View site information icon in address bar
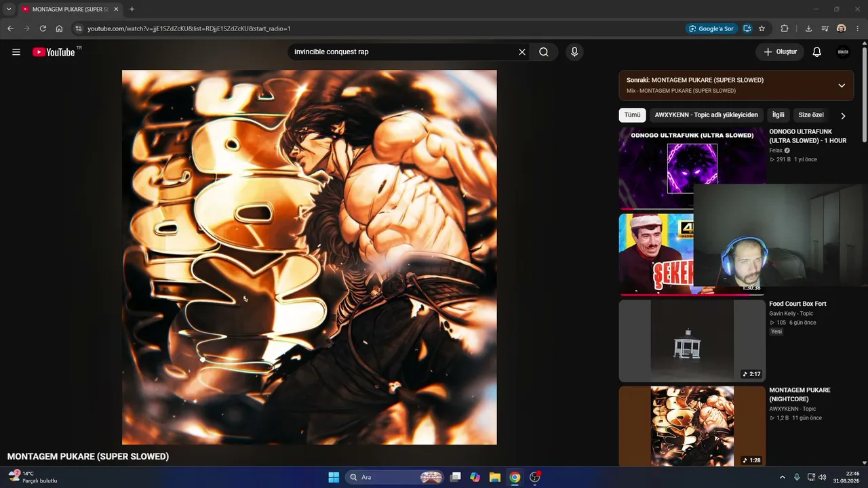This screenshot has height=488, width=868. point(79,28)
